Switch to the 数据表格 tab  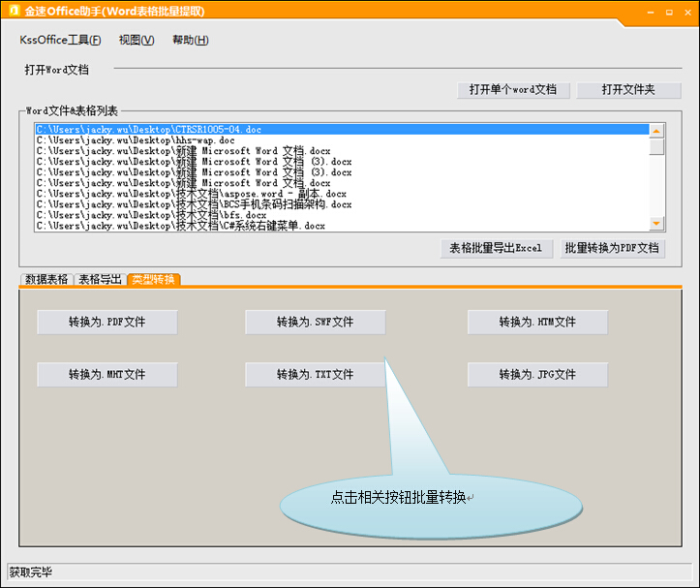point(46,280)
